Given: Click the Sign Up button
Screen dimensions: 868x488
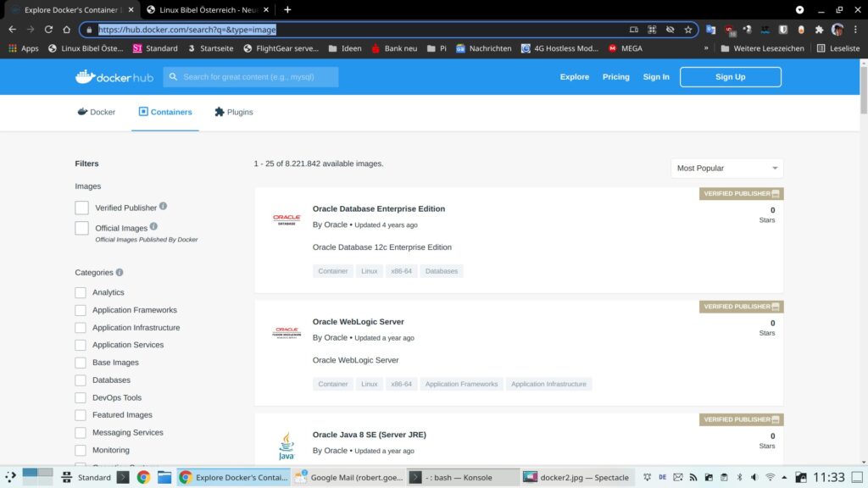Looking at the screenshot, I should 730,77.
